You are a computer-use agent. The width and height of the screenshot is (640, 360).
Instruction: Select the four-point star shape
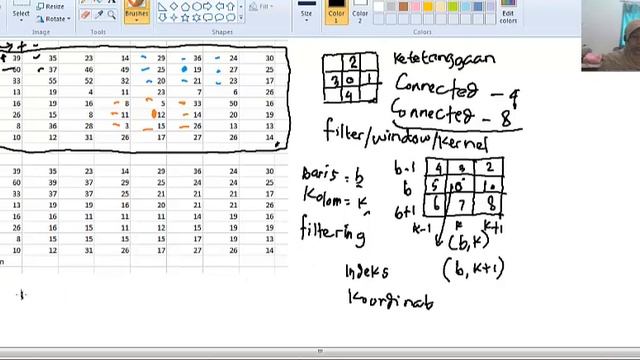(174, 18)
